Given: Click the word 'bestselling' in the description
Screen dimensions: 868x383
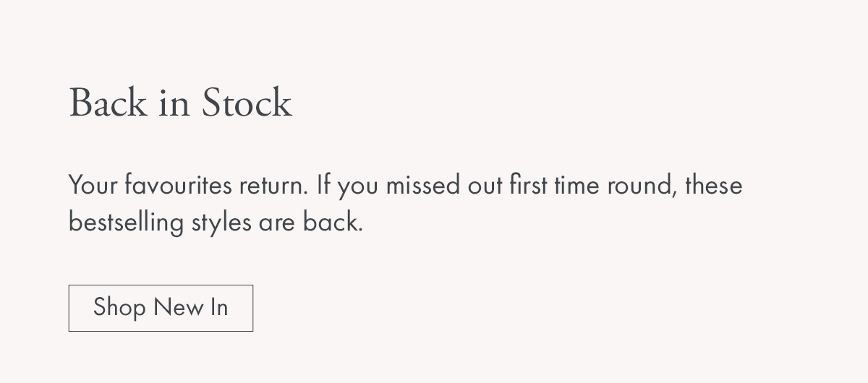Looking at the screenshot, I should (126, 222).
